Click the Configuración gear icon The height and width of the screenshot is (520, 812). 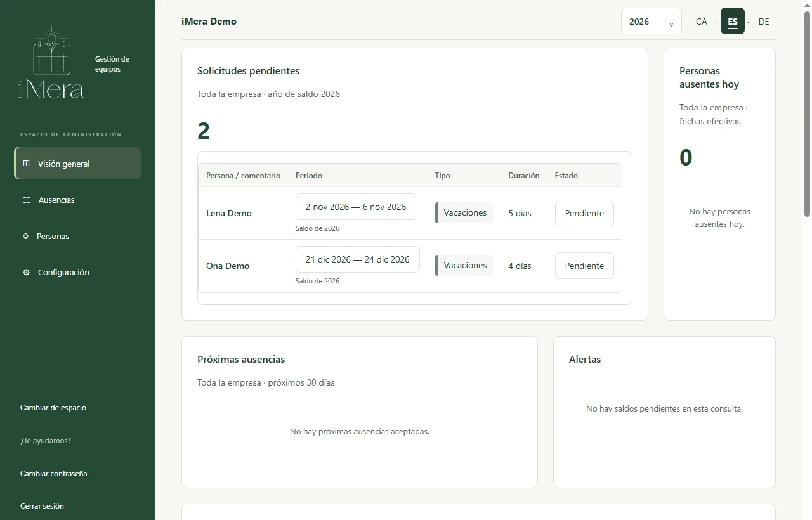click(x=26, y=272)
